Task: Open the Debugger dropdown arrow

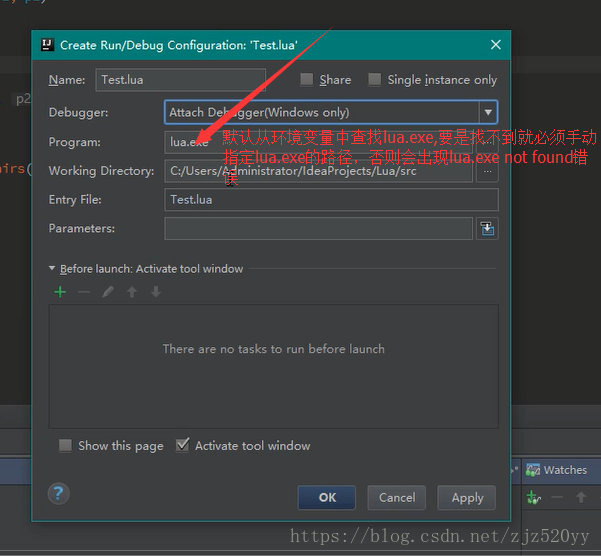Action: tap(488, 112)
